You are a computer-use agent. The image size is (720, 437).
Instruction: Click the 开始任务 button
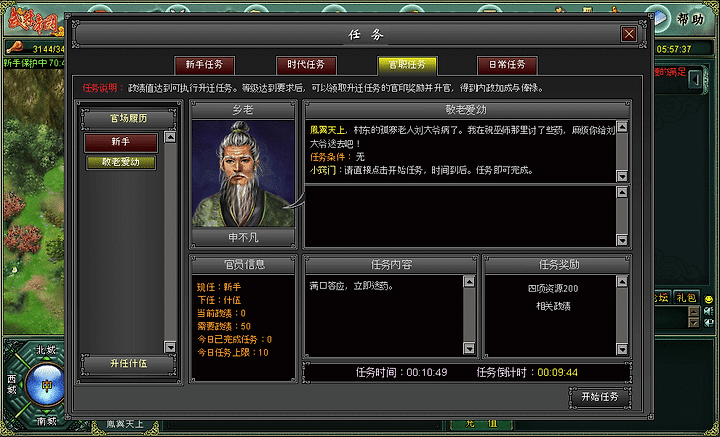point(600,398)
